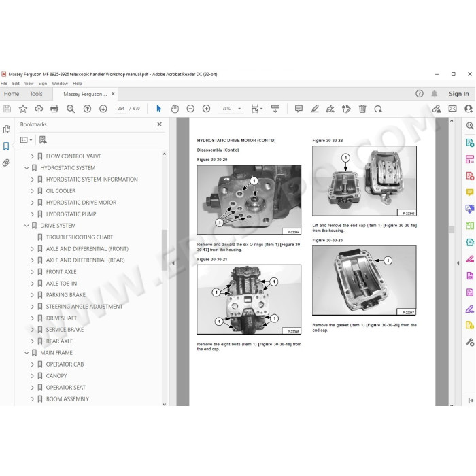Share a link to the file
Image resolution: width=476 pixels, height=476 pixels.
[x=437, y=109]
